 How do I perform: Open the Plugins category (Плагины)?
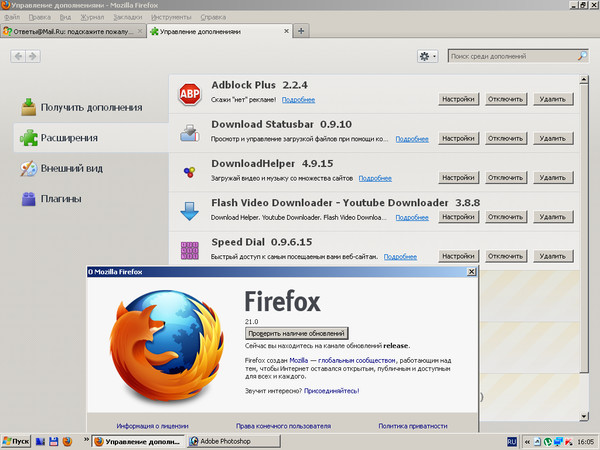coord(51,199)
